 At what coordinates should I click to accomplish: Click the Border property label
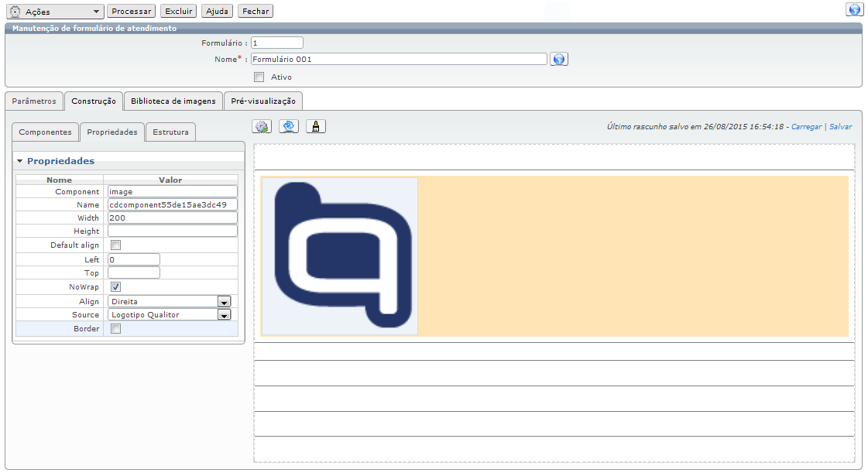[87, 328]
